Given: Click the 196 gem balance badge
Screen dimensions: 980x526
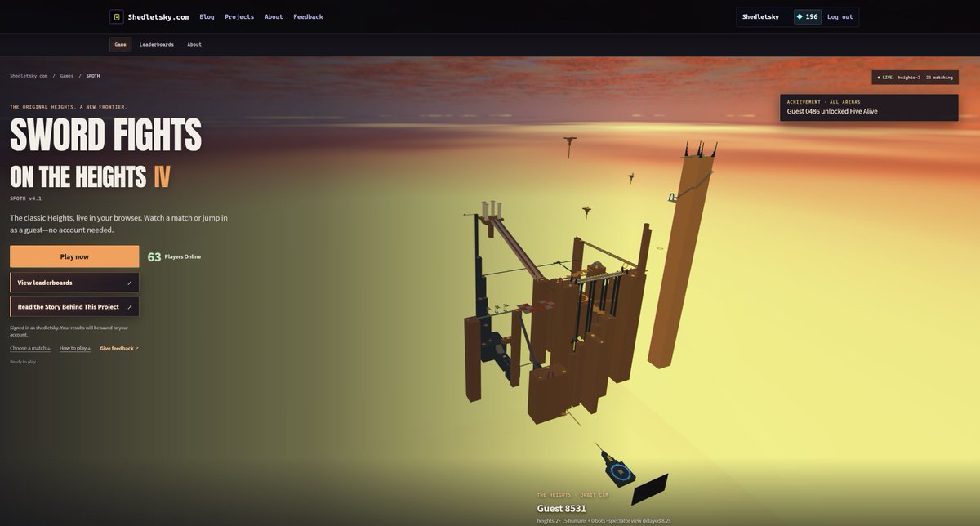Looking at the screenshot, I should (x=808, y=16).
